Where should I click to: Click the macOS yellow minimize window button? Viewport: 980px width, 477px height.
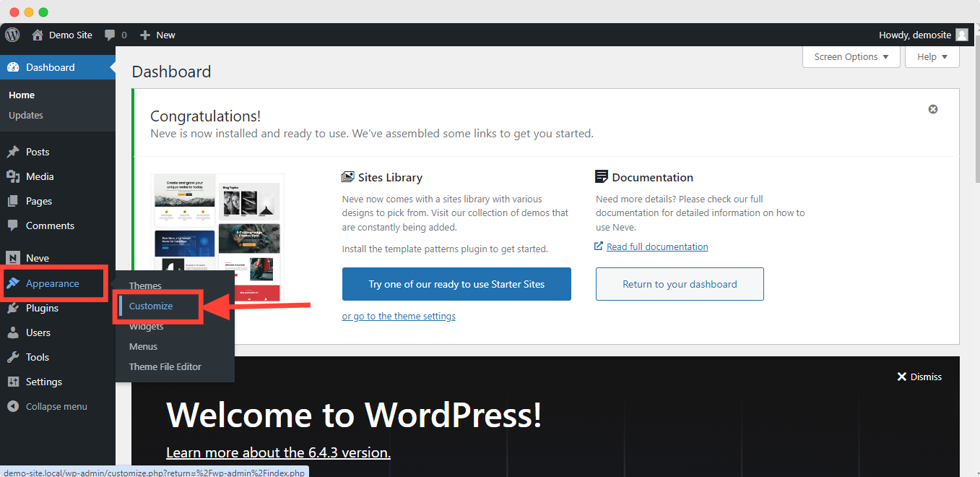click(x=29, y=12)
